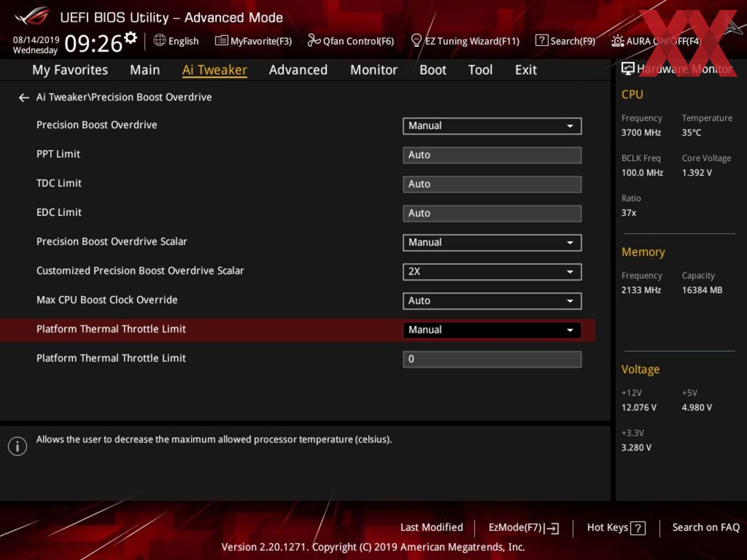Click the ROG logo in header

click(x=32, y=16)
